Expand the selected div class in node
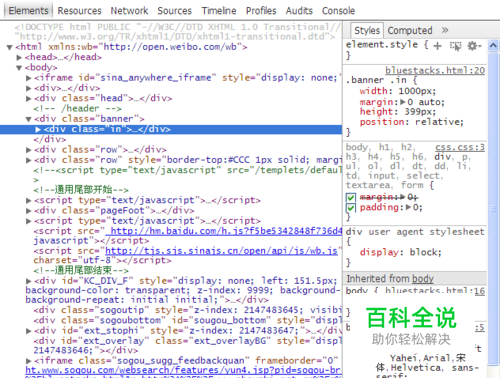Image resolution: width=500 pixels, height=378 pixels. (x=38, y=129)
